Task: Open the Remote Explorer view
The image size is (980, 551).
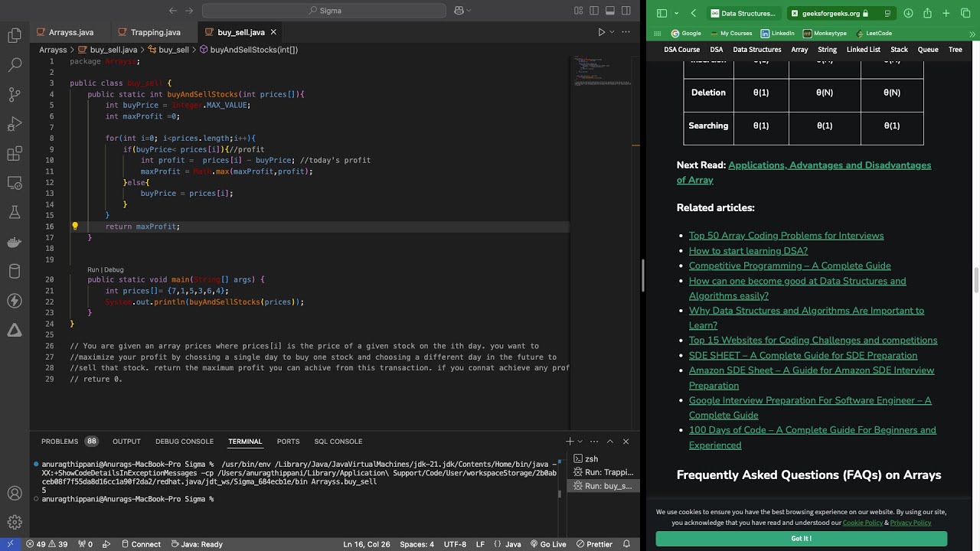Action: (15, 183)
